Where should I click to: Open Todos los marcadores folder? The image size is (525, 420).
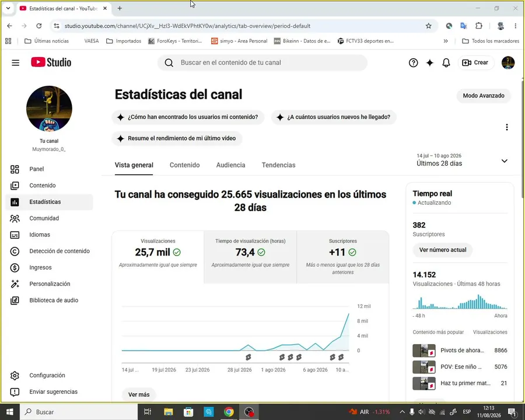[491, 41]
